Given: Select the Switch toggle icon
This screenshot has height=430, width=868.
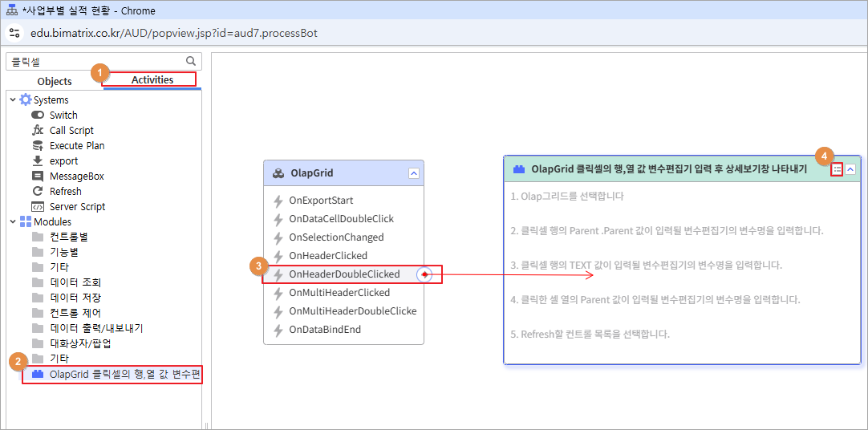Looking at the screenshot, I should [x=38, y=115].
